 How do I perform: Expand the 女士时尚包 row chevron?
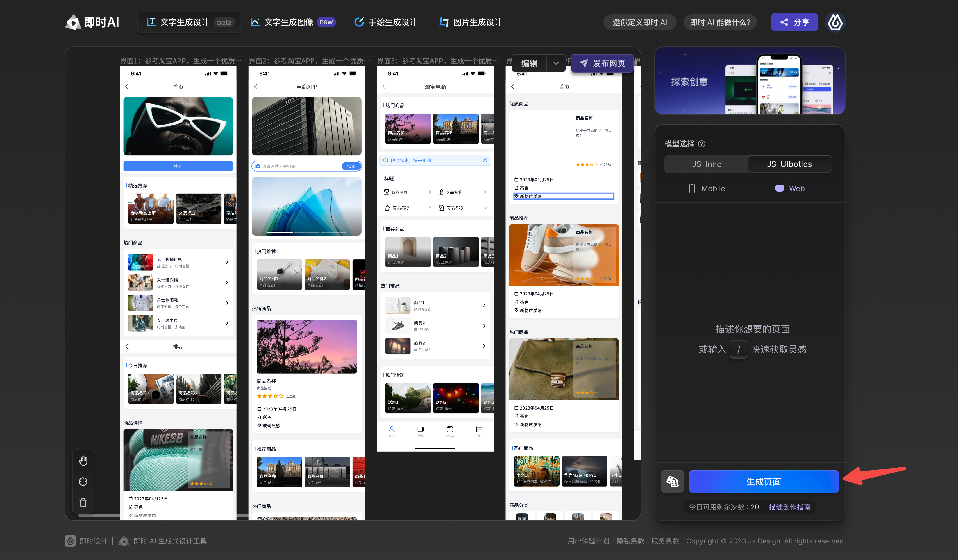click(227, 323)
